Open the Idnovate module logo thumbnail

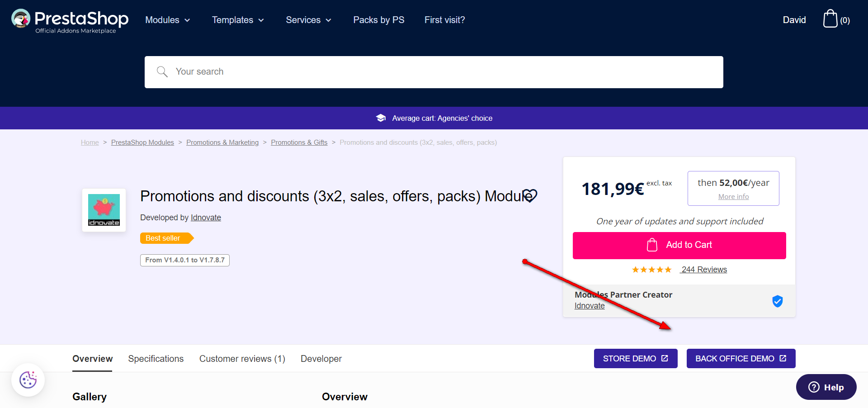(104, 210)
